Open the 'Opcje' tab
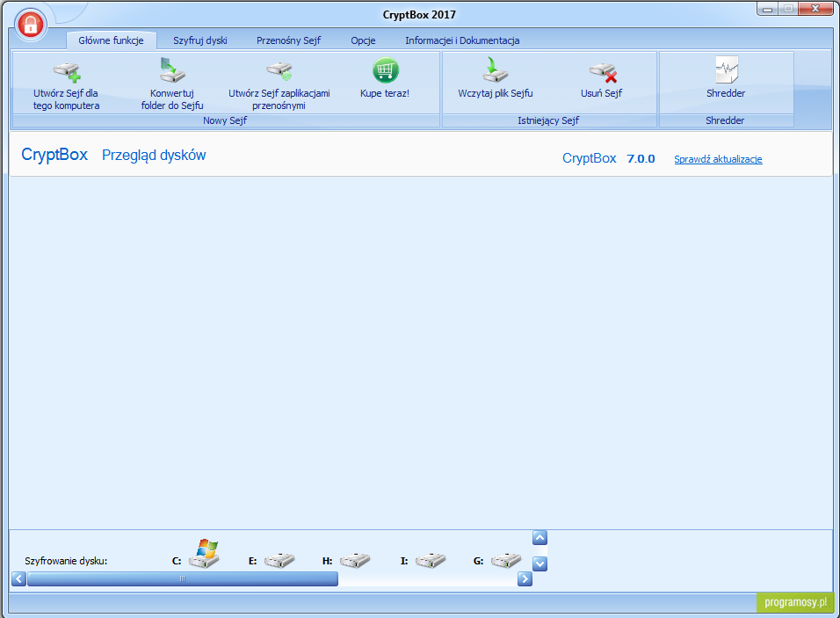This screenshot has height=618, width=840. click(x=363, y=40)
